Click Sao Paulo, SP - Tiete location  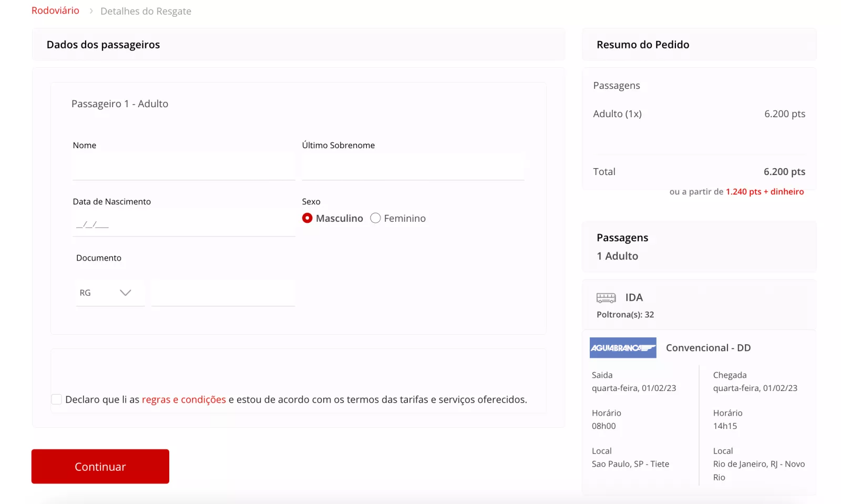630,464
